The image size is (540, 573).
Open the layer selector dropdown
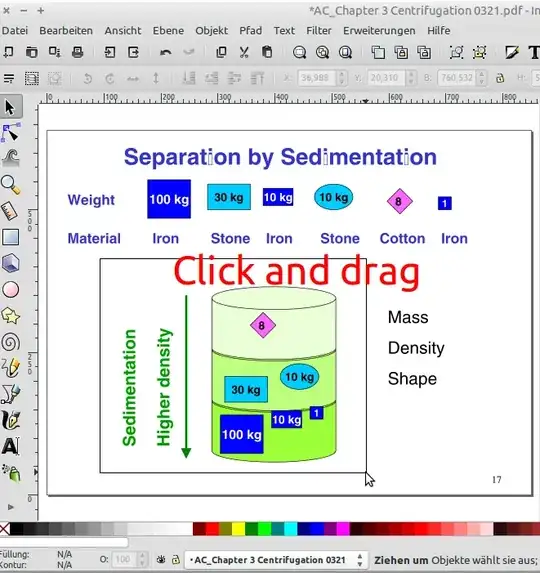tap(275, 560)
